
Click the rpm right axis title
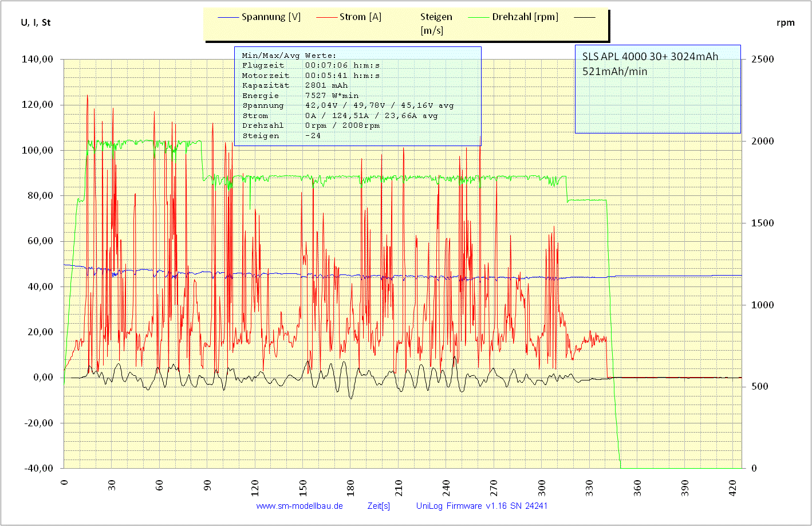tap(786, 23)
